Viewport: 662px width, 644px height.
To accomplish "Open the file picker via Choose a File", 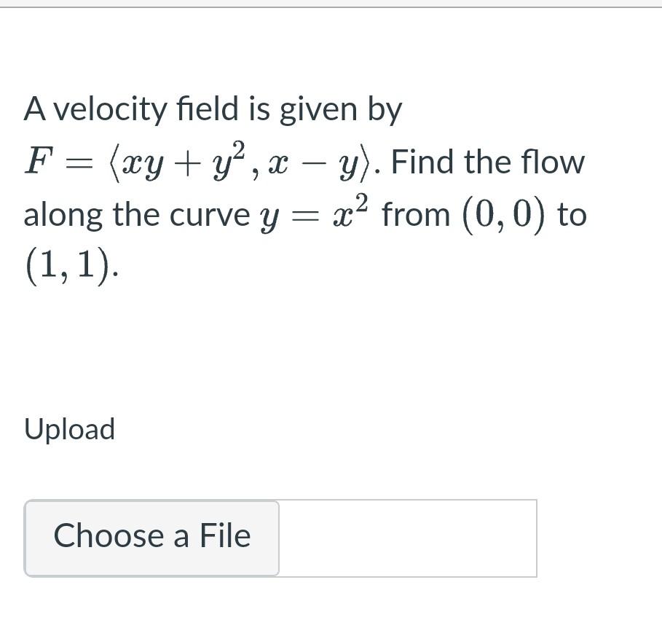I will (151, 537).
